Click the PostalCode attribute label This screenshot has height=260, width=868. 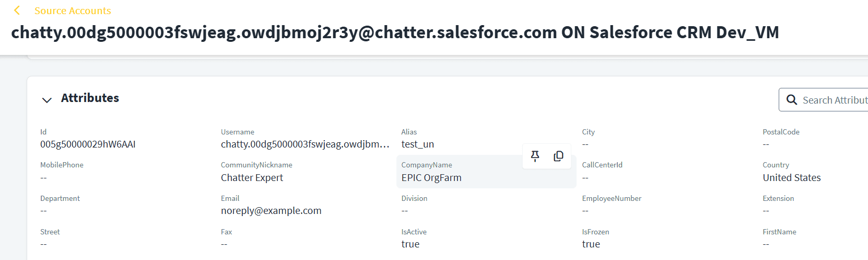[x=781, y=132]
